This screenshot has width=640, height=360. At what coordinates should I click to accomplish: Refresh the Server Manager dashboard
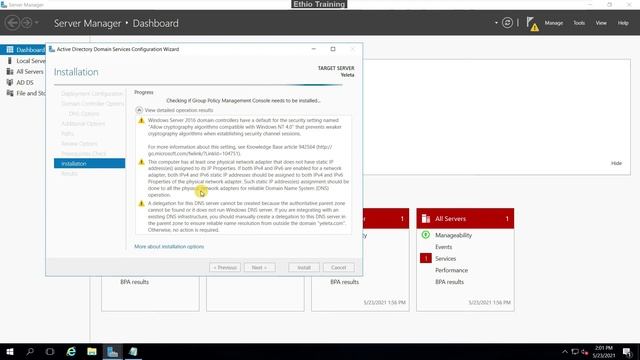507,23
